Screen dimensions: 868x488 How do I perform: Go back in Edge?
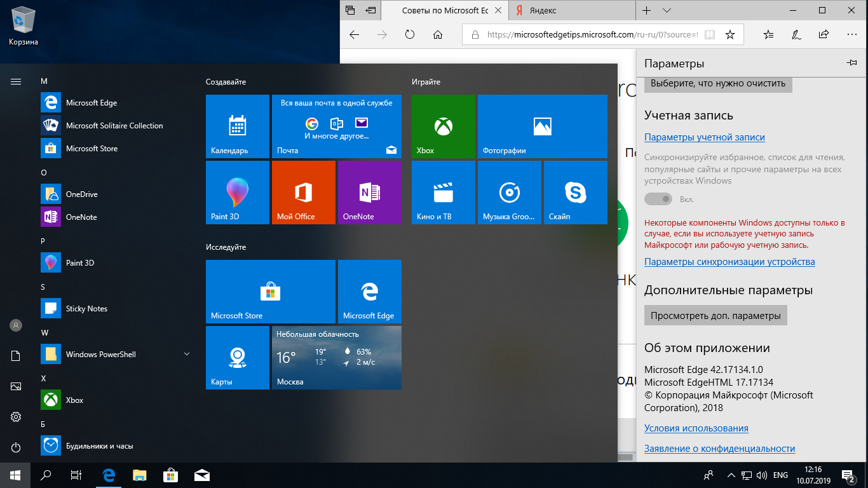pos(354,35)
